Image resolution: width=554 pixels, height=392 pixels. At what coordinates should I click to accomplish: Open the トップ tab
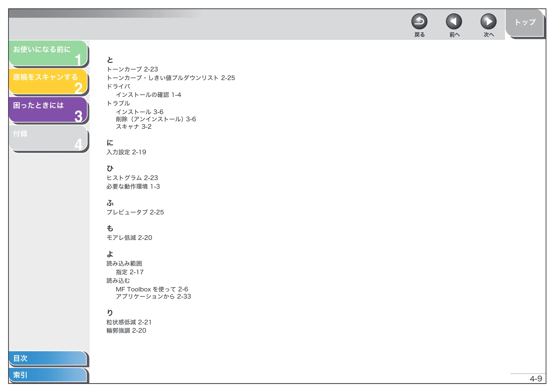click(x=525, y=23)
